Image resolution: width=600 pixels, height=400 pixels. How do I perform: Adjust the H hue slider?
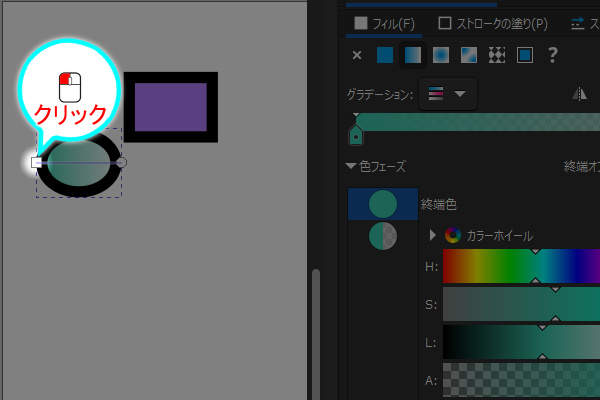click(521, 266)
